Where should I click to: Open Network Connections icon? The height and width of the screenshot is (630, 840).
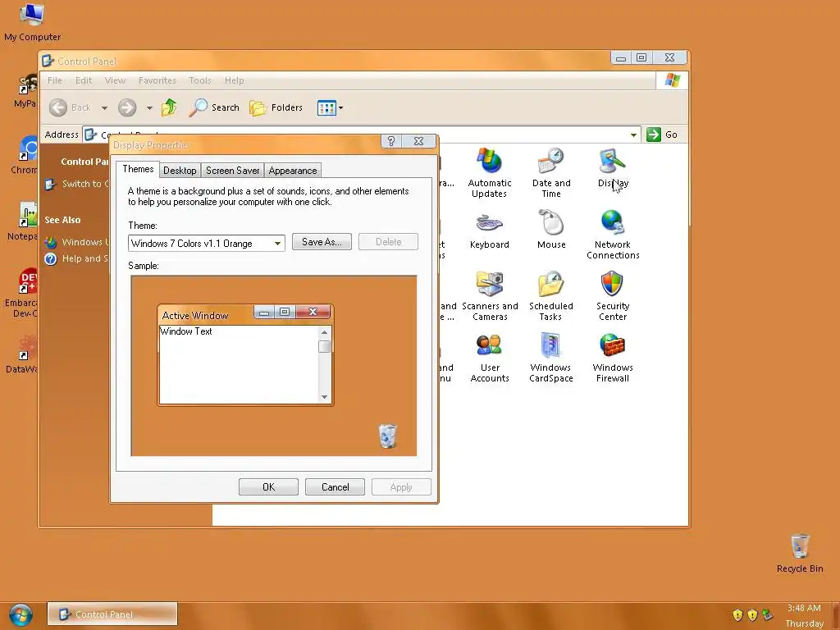pos(613,234)
